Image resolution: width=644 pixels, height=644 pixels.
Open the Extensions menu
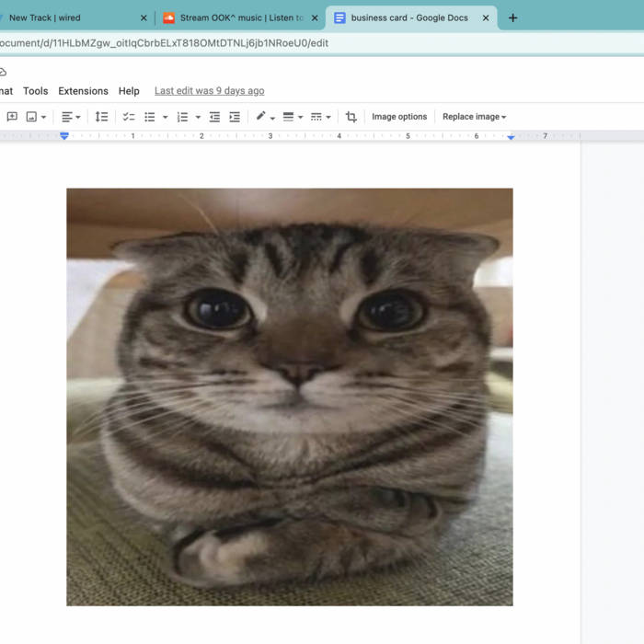click(83, 91)
